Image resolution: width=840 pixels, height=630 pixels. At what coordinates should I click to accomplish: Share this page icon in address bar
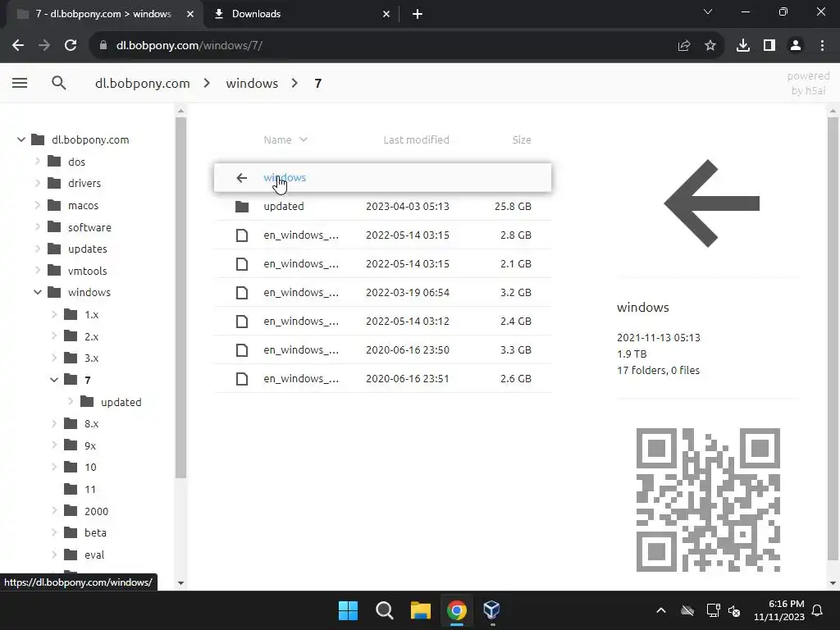point(684,46)
